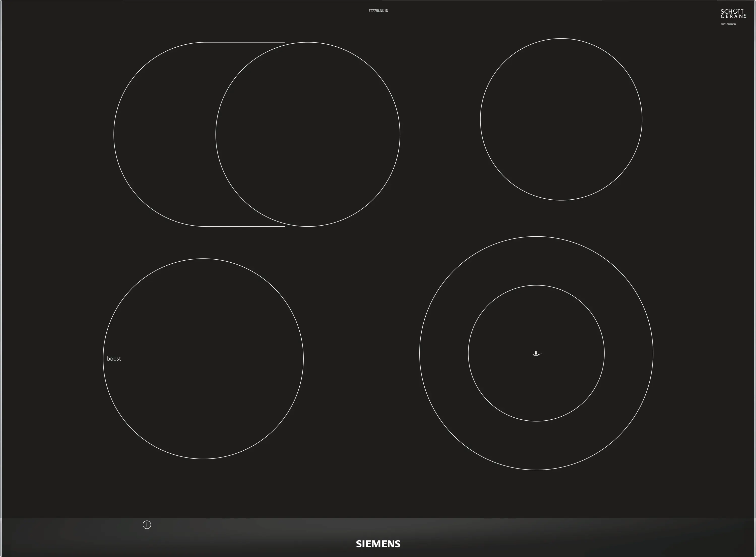Tap the frying sensor pan icon

click(537, 353)
